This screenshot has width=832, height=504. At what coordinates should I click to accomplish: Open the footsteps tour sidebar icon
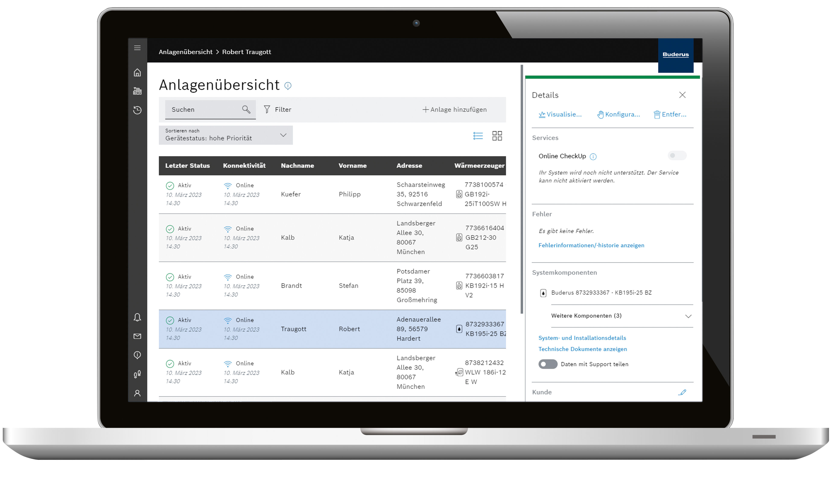point(137,374)
